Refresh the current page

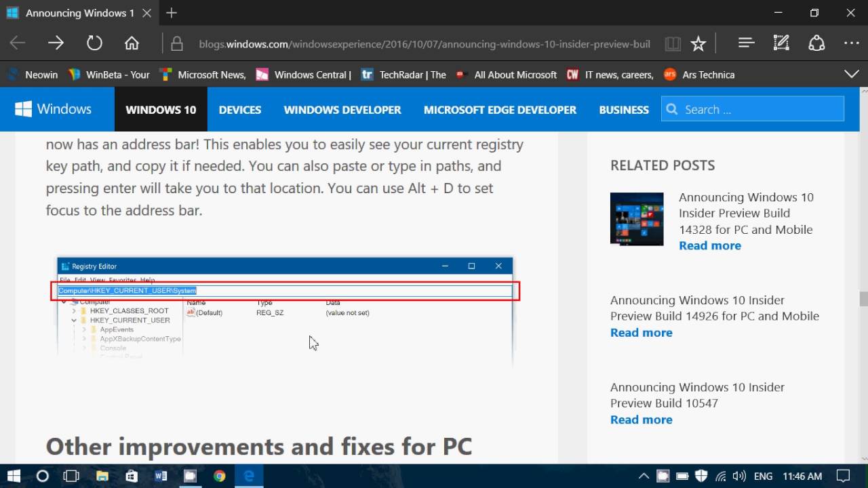94,43
